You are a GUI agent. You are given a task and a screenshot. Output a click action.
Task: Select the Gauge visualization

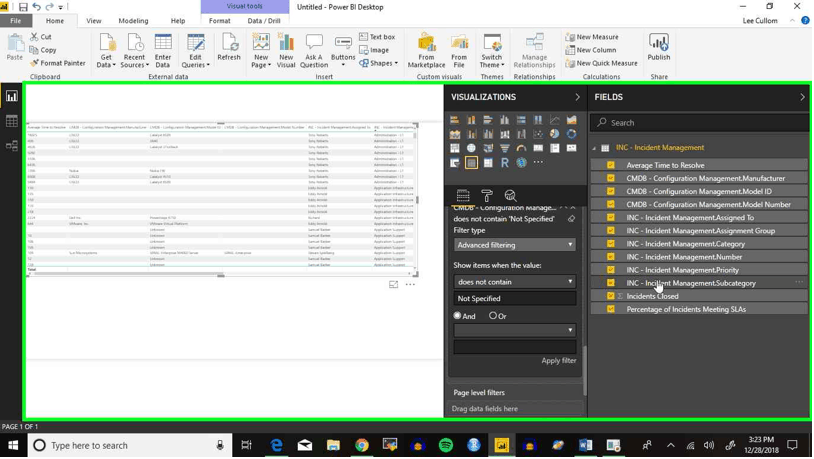[521, 148]
